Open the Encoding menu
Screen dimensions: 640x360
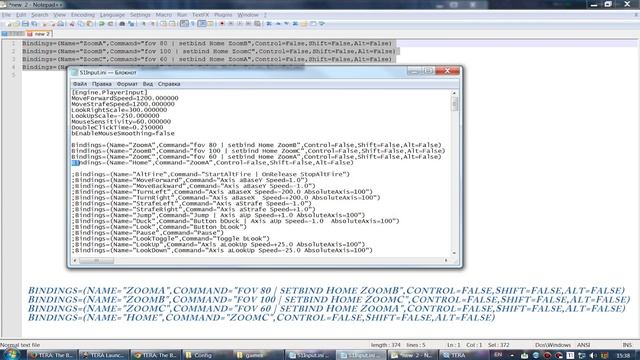click(82, 15)
